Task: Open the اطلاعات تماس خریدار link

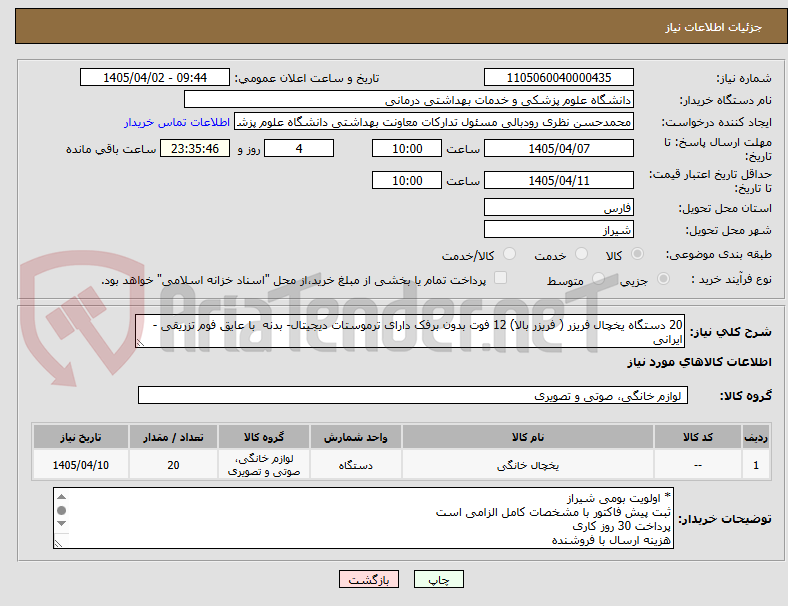Action: click(x=177, y=122)
